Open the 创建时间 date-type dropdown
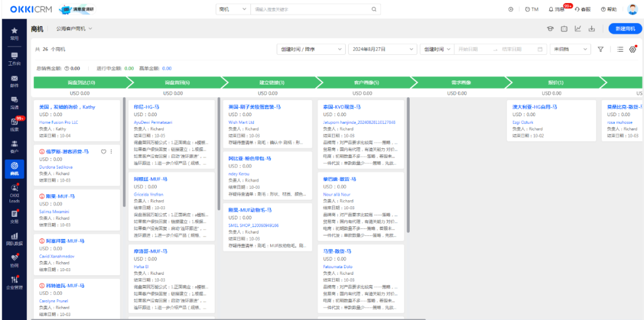The image size is (644, 320). point(436,49)
